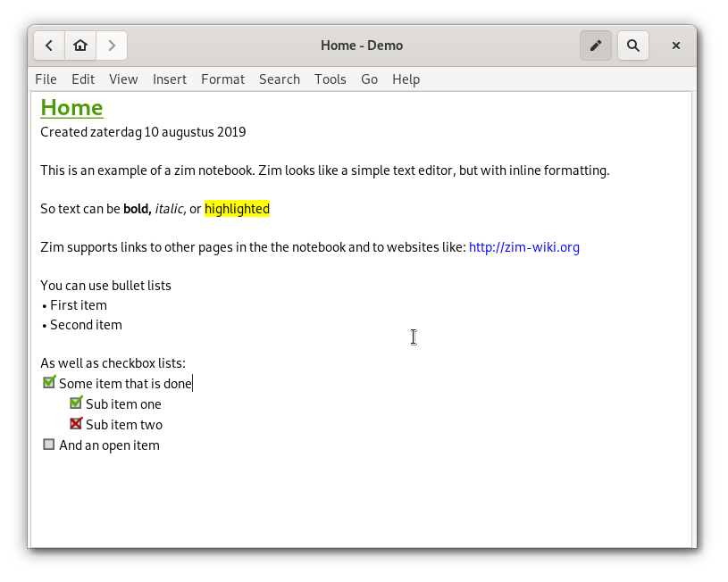Click the text "Sub item one"
The width and height of the screenshot is (728, 582).
pyautogui.click(x=123, y=403)
